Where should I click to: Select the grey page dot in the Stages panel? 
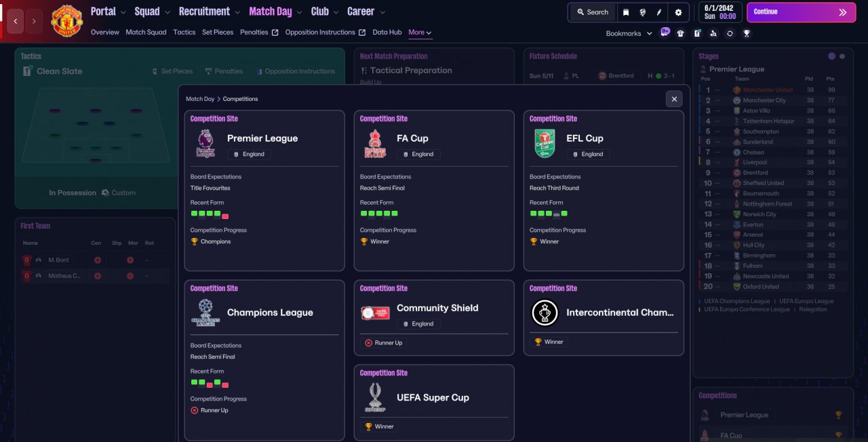(842, 56)
